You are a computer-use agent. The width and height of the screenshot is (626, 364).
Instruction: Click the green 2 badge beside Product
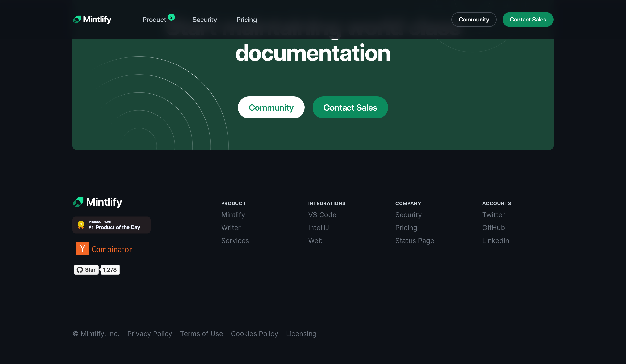[x=171, y=17]
